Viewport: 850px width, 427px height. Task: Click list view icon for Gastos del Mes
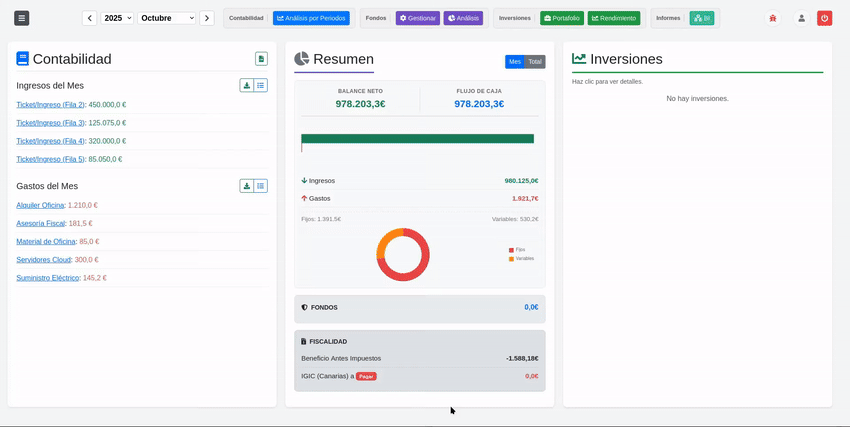coord(261,186)
